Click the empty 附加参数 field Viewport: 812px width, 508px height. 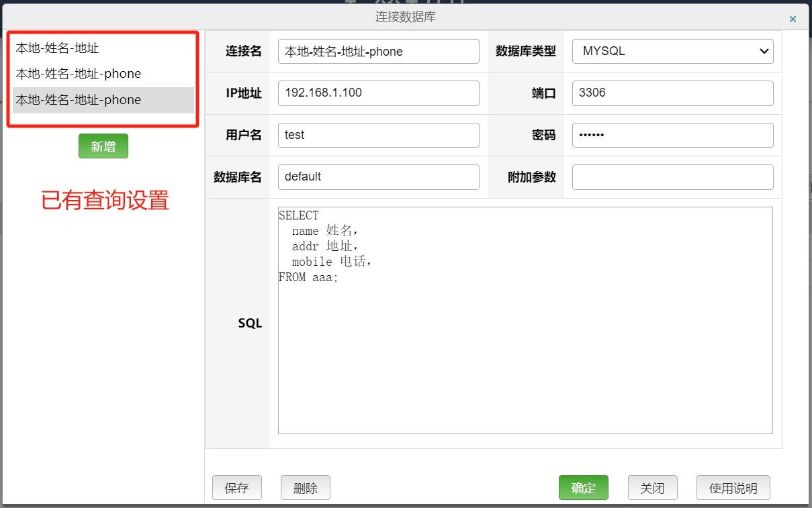click(672, 176)
